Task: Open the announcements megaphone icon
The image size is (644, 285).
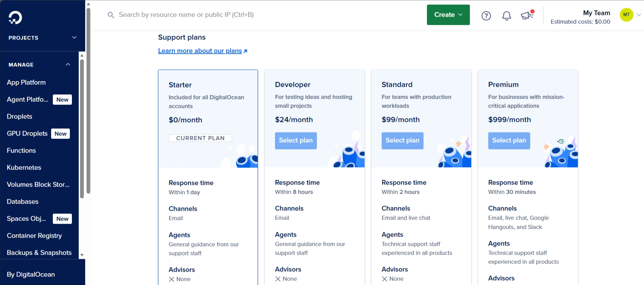Action: (527, 15)
